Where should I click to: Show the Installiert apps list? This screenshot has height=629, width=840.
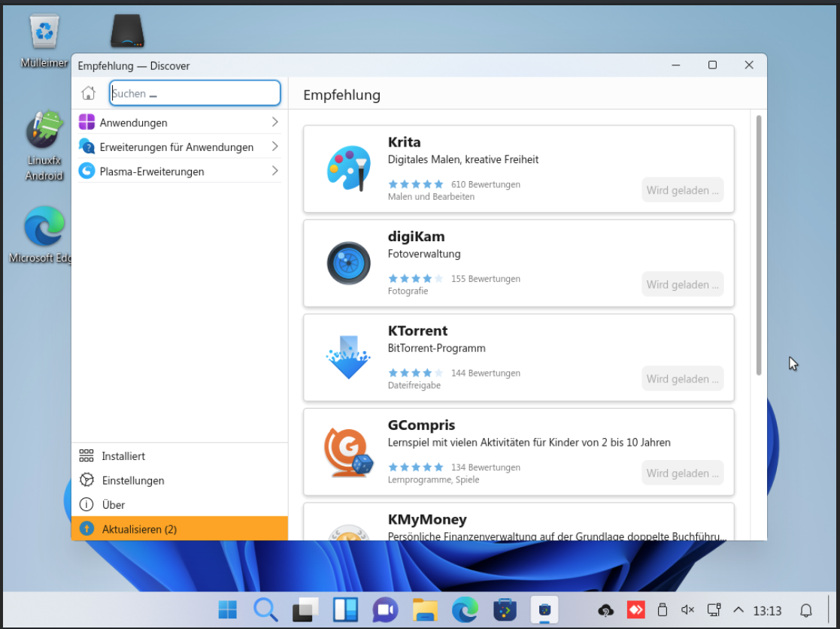click(180, 456)
